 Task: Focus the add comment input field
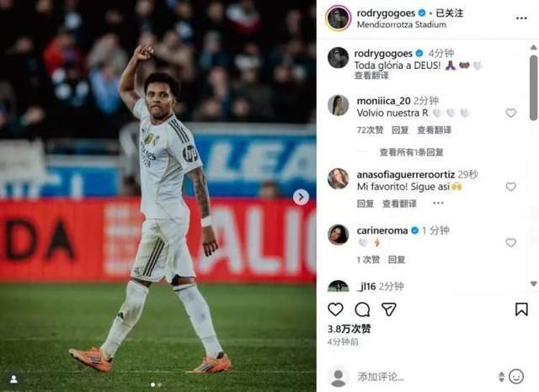(424, 377)
